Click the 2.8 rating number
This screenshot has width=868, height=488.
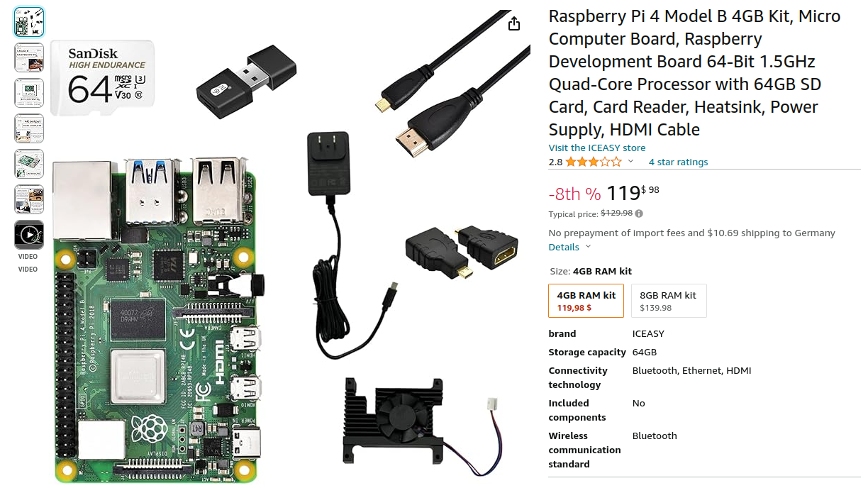point(555,162)
